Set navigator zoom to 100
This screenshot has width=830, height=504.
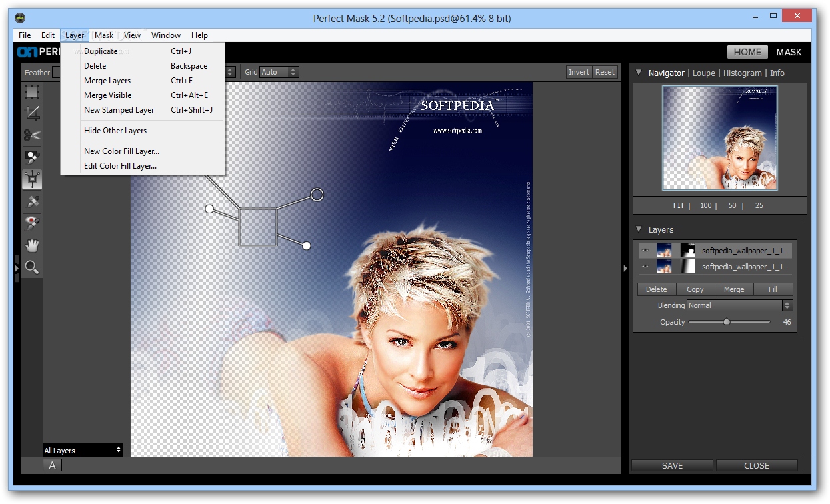[706, 205]
